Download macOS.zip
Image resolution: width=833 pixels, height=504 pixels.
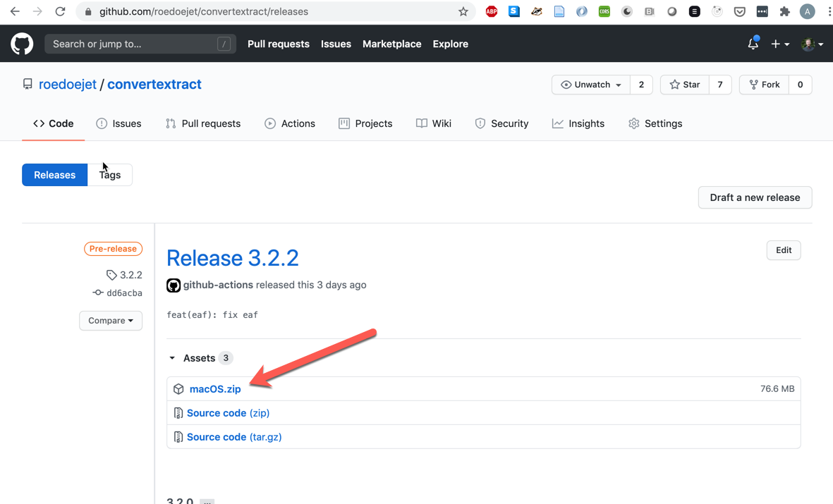click(x=215, y=389)
